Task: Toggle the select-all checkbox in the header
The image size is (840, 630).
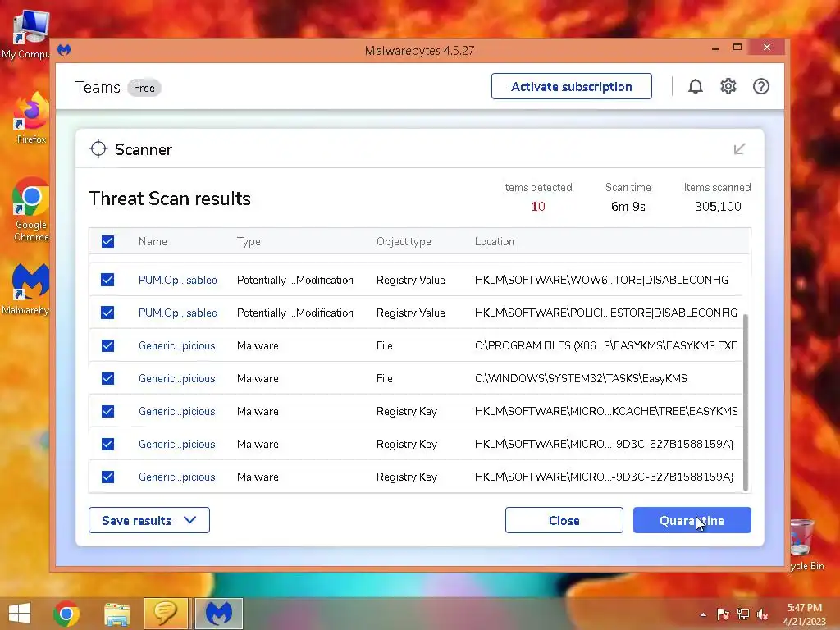Action: [107, 241]
